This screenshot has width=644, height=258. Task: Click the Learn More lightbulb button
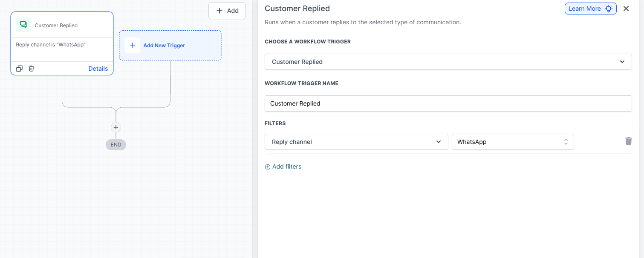590,9
